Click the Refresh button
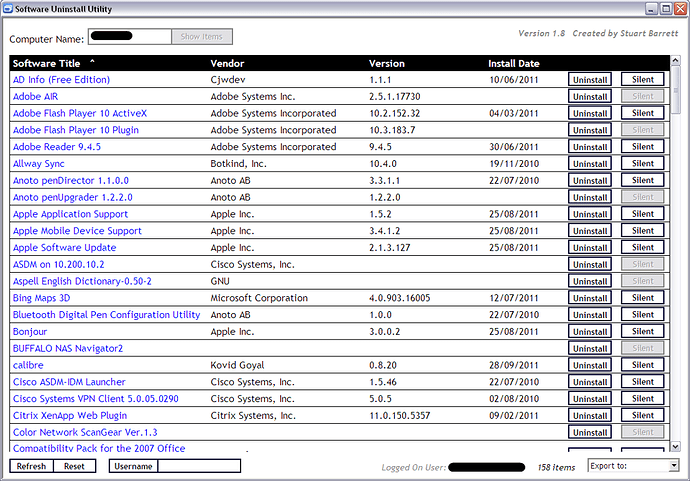The image size is (690, 481). [31, 466]
